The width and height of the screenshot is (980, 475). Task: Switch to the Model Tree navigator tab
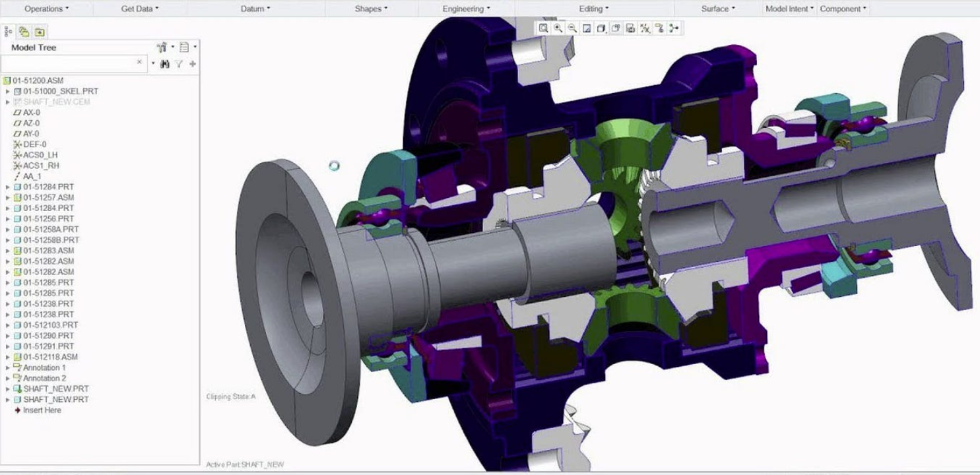tap(9, 32)
